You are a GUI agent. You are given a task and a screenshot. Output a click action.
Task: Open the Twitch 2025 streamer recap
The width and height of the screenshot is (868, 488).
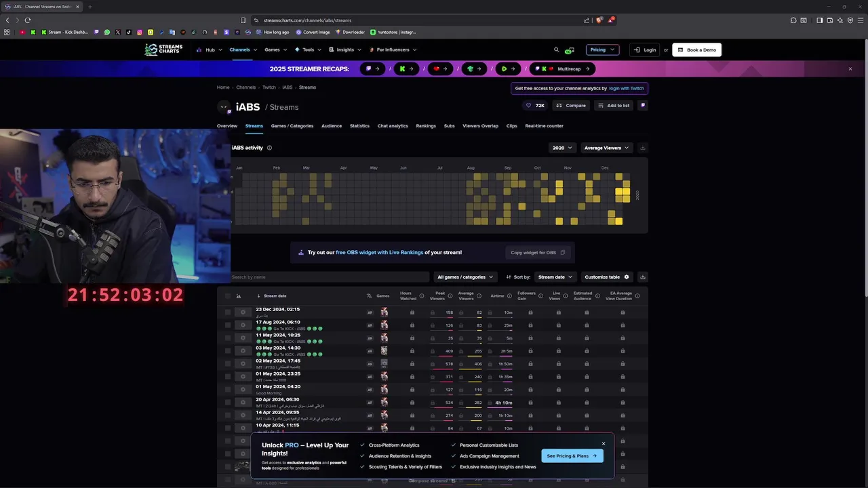point(372,68)
